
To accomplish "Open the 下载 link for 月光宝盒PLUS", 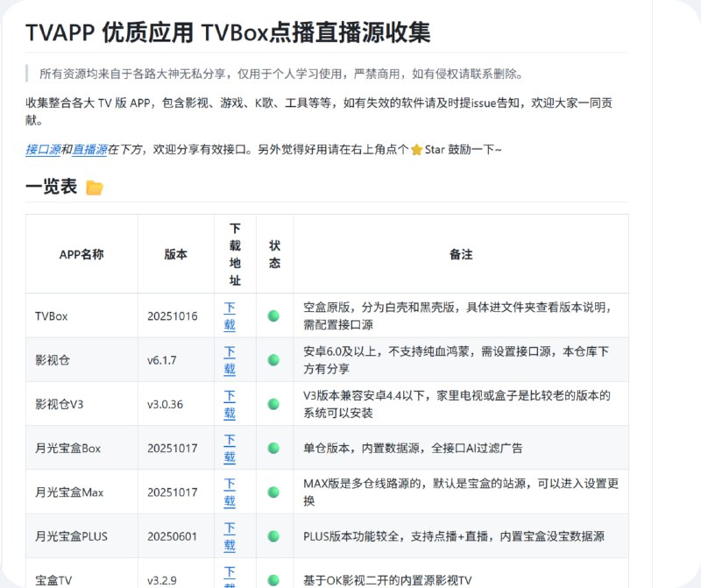I will pyautogui.click(x=230, y=536).
